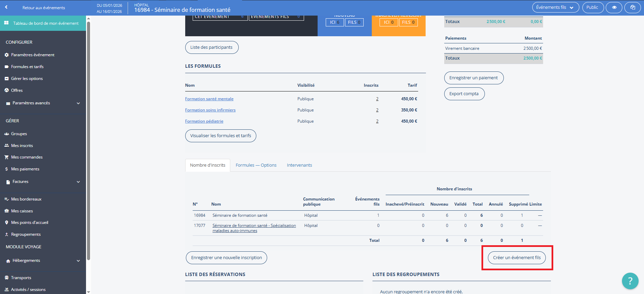Click the bus icon for Transports
This screenshot has height=294, width=644.
[6, 278]
